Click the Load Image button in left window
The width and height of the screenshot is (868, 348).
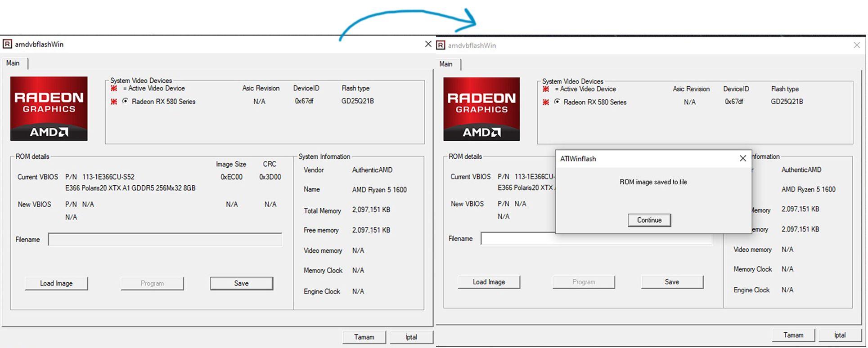tap(56, 283)
